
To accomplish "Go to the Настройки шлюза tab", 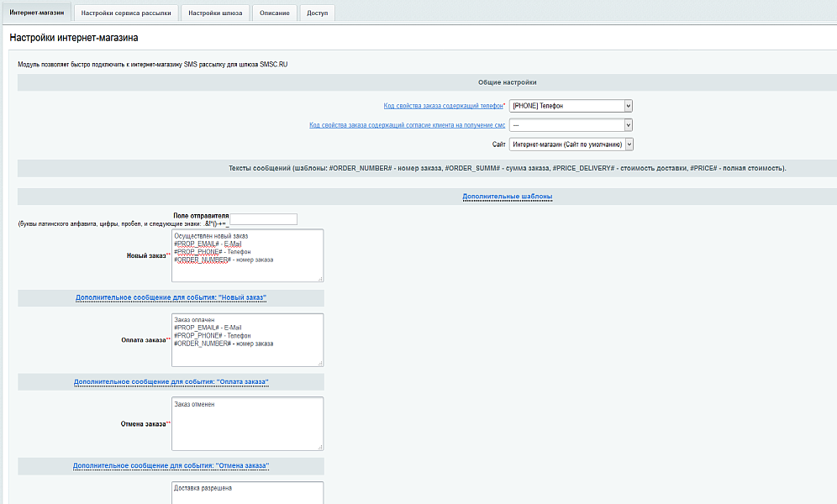I will (214, 13).
